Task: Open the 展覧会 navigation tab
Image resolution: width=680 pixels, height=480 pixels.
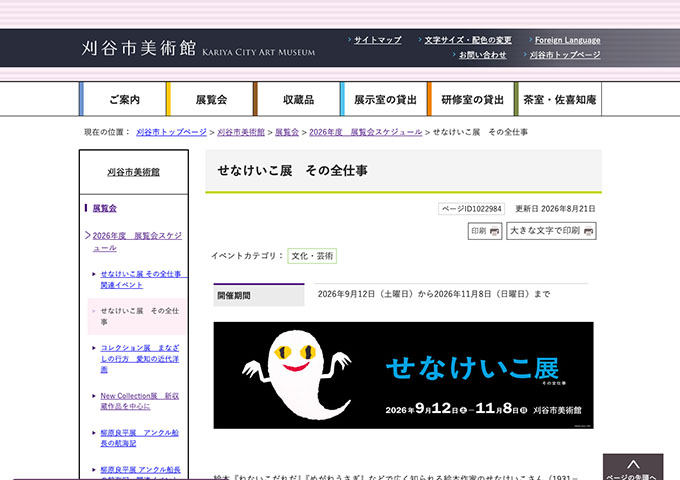Action: point(211,99)
